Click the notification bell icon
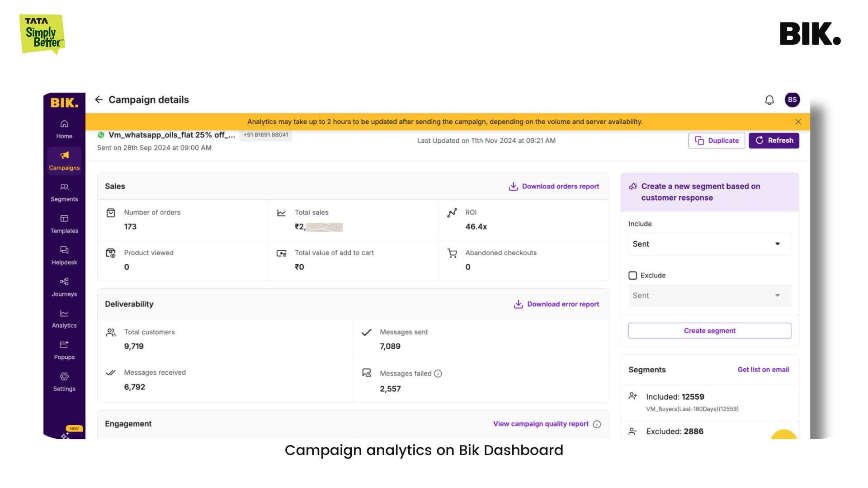This screenshot has height=488, width=868. [x=769, y=99]
